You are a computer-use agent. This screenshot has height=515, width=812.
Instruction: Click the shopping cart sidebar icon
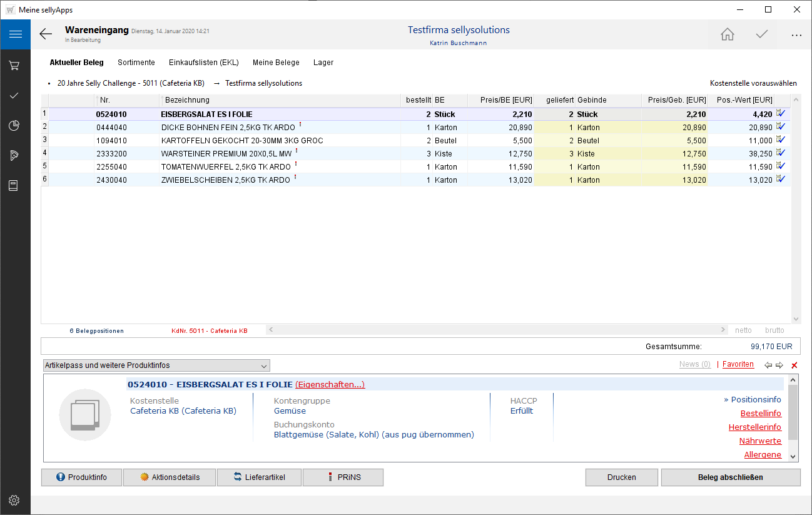tap(15, 65)
